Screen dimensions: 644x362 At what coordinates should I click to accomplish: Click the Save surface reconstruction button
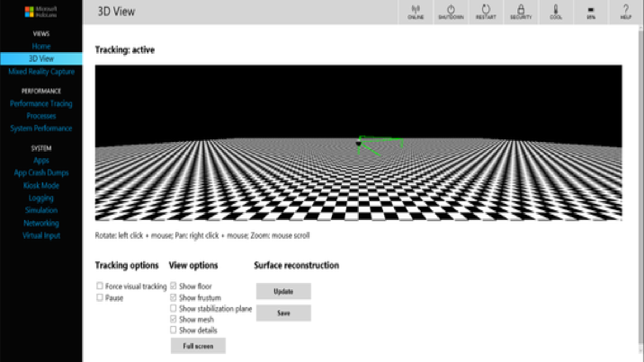(283, 313)
